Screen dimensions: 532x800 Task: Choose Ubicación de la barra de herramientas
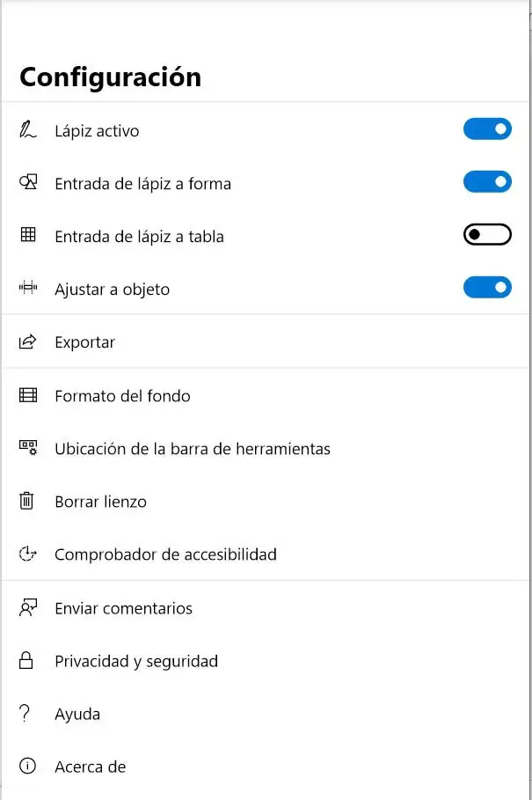tap(192, 449)
